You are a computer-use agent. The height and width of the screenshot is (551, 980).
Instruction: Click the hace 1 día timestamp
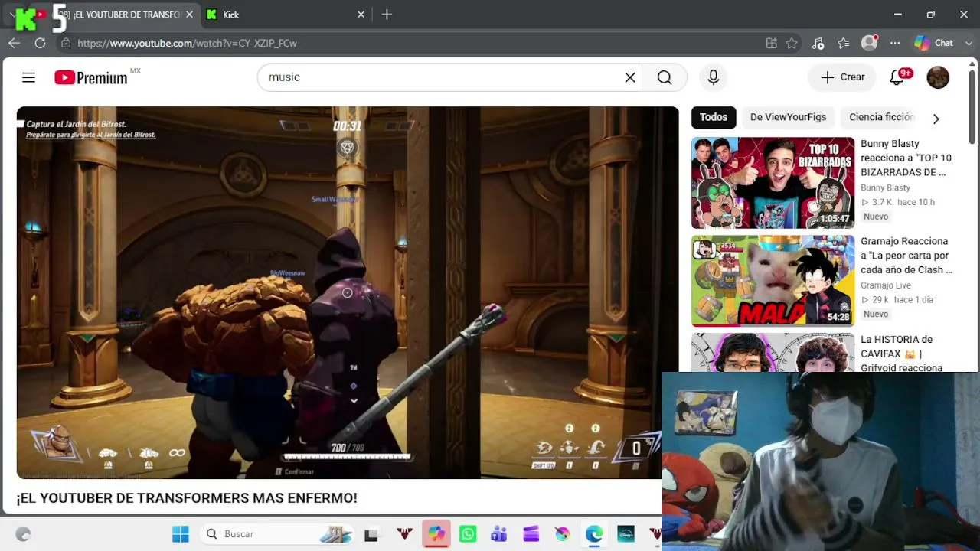pos(913,300)
